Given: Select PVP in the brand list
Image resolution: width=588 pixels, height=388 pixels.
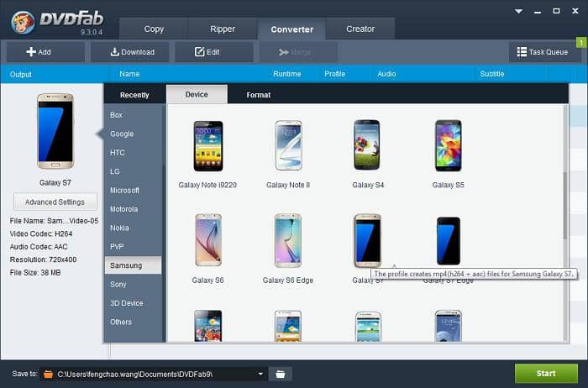Looking at the screenshot, I should pos(133,246).
